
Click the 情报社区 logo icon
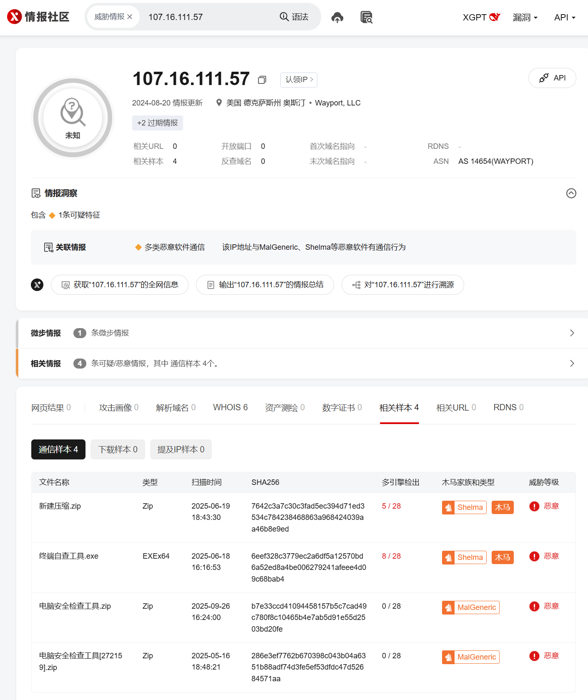click(x=14, y=17)
